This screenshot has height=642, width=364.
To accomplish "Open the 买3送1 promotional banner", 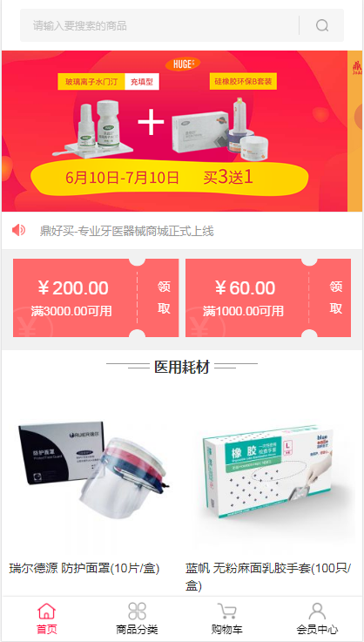I will pyautogui.click(x=174, y=131).
